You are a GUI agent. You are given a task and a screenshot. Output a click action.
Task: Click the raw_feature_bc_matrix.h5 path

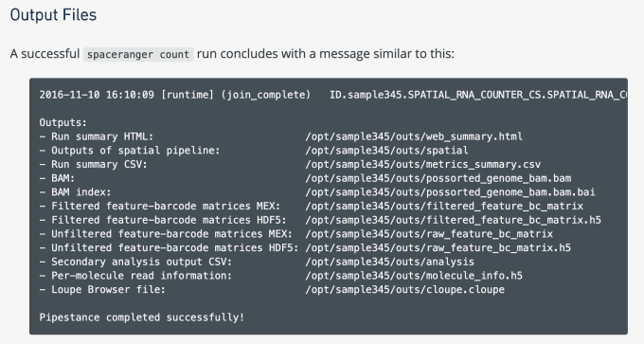coord(438,248)
